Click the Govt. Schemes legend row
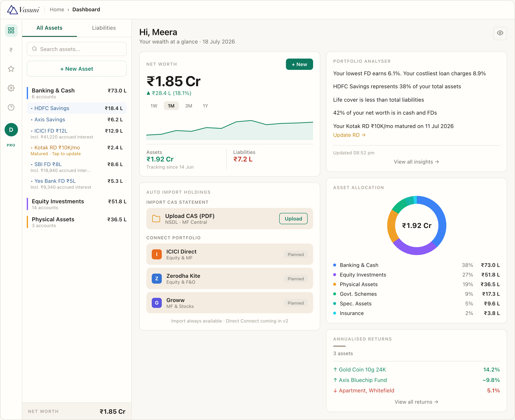Viewport: 515px width, 420px height. [x=416, y=294]
